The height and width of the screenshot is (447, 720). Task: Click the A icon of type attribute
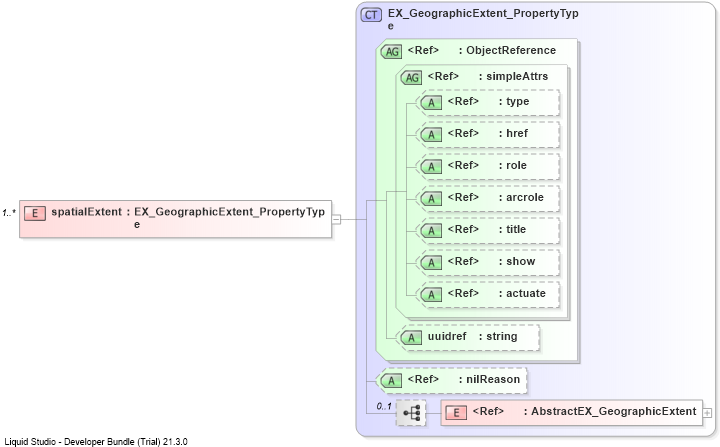click(431, 102)
